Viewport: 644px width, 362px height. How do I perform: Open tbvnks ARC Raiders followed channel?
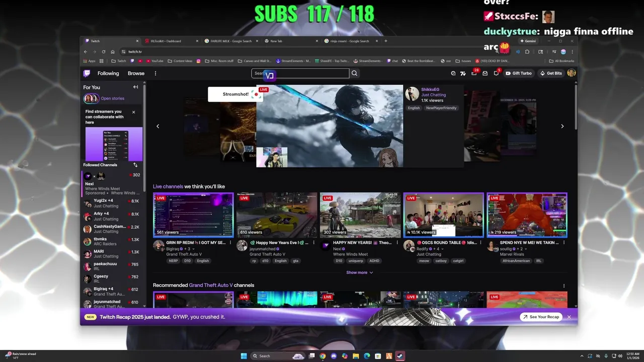[112, 241]
